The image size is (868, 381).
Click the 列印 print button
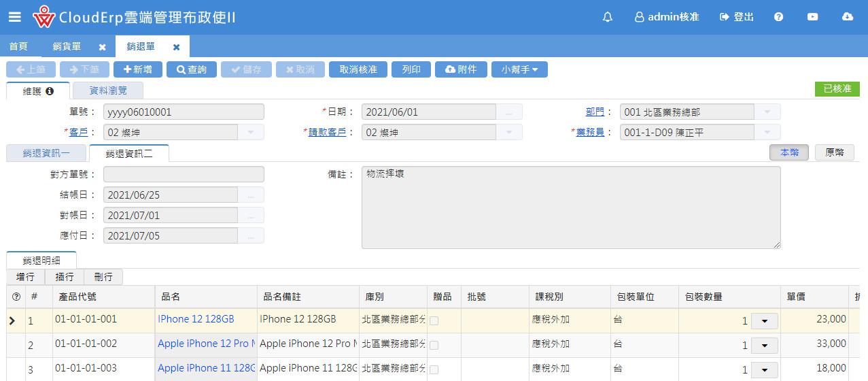(x=411, y=69)
